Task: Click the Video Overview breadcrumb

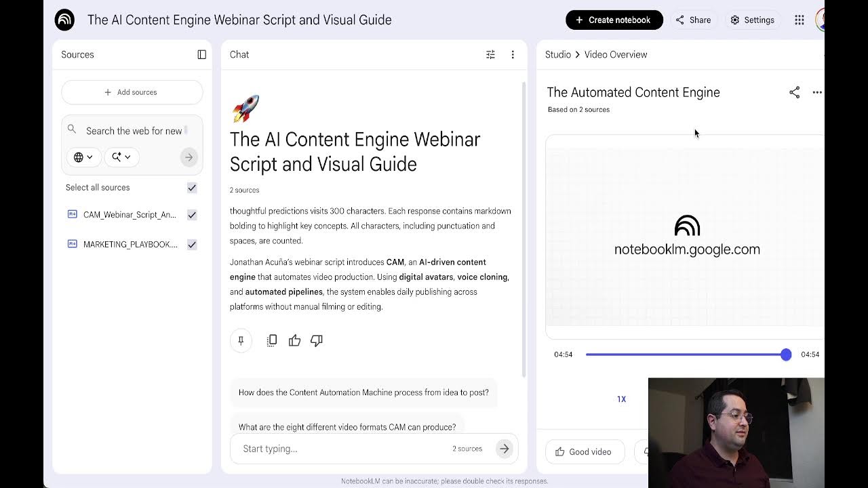Action: [x=616, y=54]
